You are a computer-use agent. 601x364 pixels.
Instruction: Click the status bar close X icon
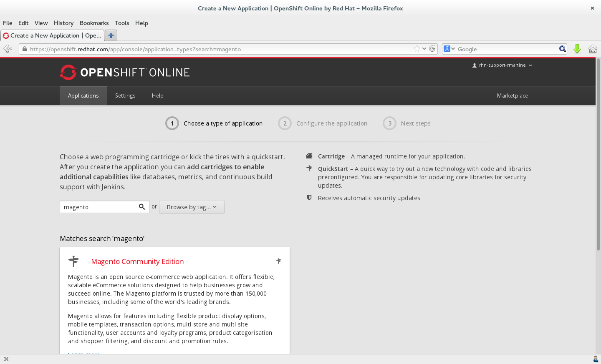point(6,359)
